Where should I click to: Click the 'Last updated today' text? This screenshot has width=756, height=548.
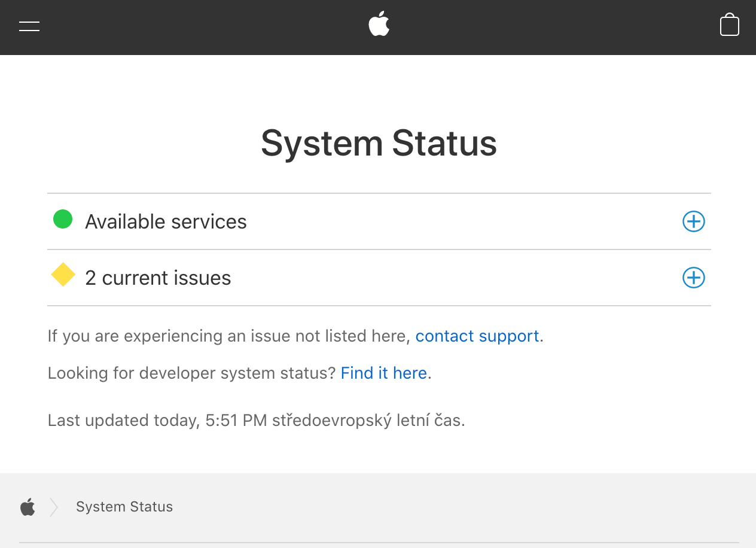point(123,421)
